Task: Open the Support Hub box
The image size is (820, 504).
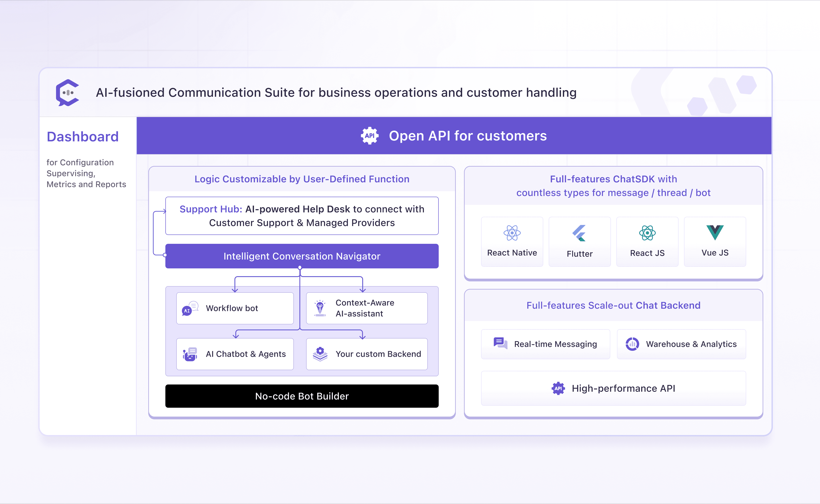Action: (302, 216)
